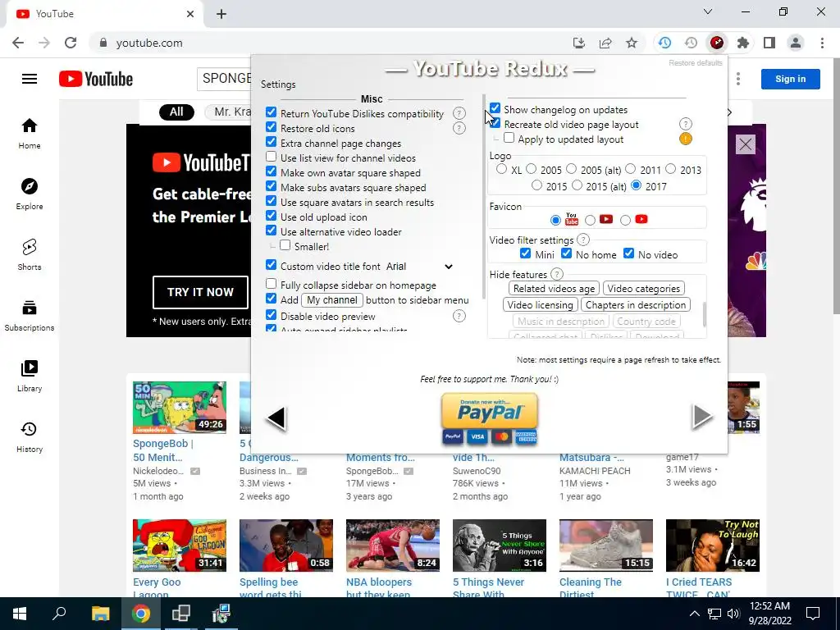
Task: Open Windows search from taskbar
Action: click(x=59, y=614)
